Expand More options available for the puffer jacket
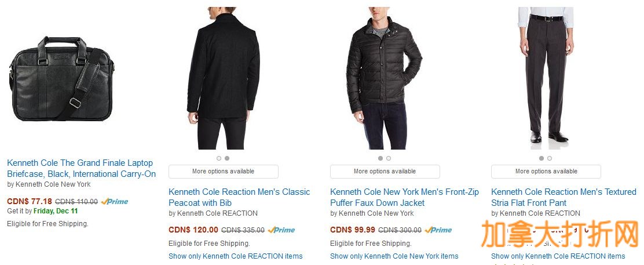The image size is (644, 265). tap(385, 172)
